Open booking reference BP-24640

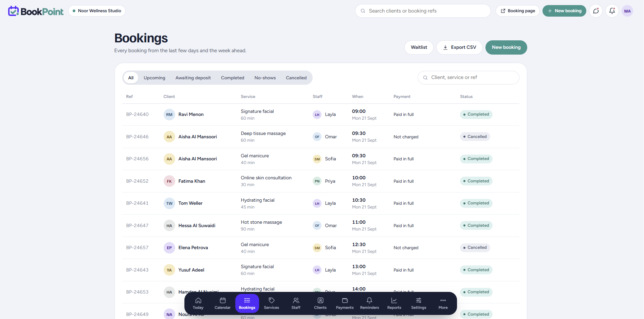click(x=137, y=115)
